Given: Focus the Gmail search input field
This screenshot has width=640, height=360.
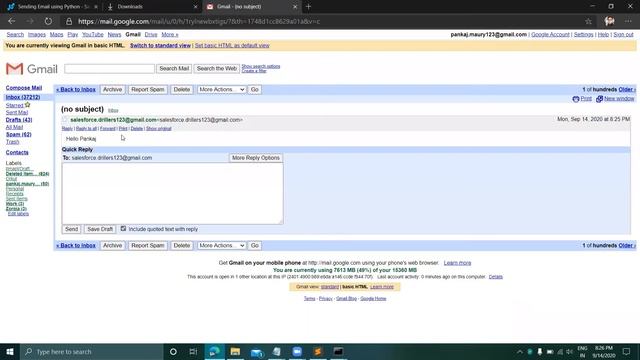Looking at the screenshot, I should point(109,69).
